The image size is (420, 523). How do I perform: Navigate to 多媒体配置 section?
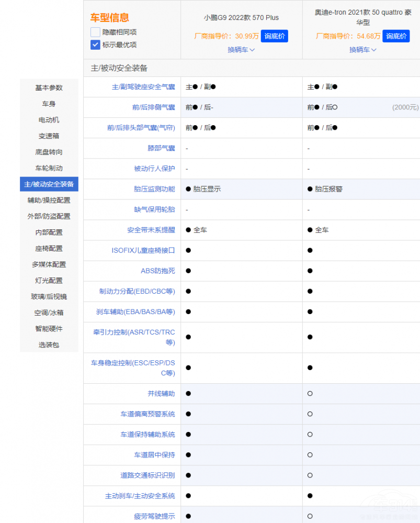49,264
